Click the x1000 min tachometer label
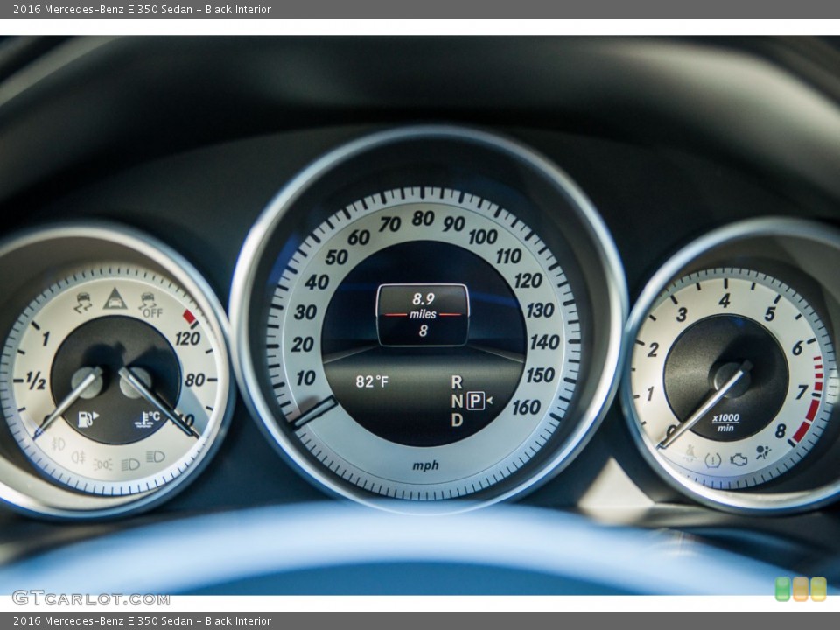840x630 pixels. 725,422
